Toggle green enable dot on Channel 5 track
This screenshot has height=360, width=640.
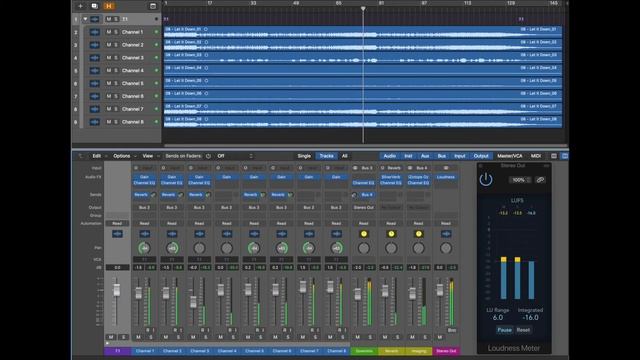[x=156, y=83]
